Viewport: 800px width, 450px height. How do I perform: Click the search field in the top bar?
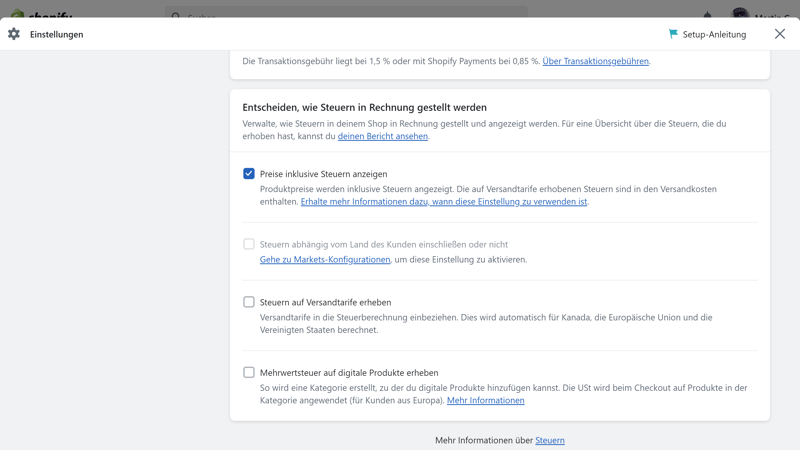346,14
